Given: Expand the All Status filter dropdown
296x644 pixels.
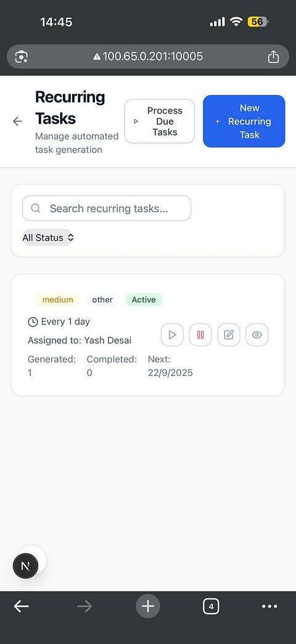Looking at the screenshot, I should pos(48,237).
